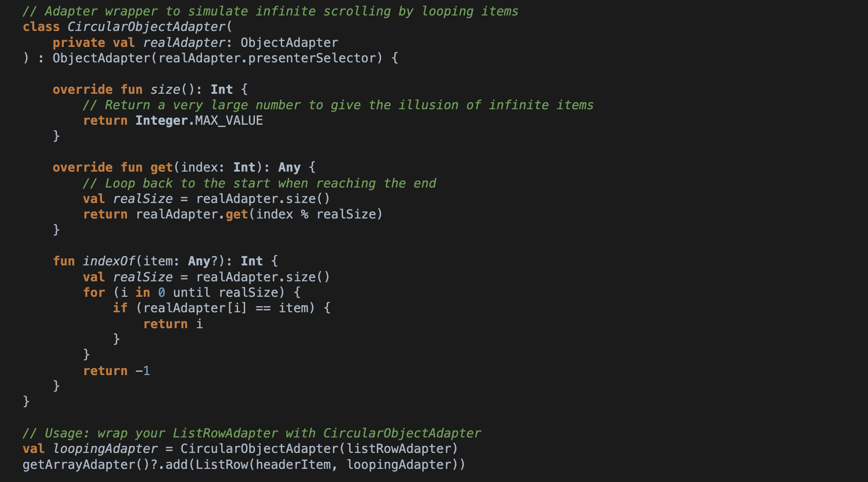This screenshot has height=482, width=868.
Task: Click the 'for (i in 0 until realSize)' line
Action: click(x=191, y=293)
